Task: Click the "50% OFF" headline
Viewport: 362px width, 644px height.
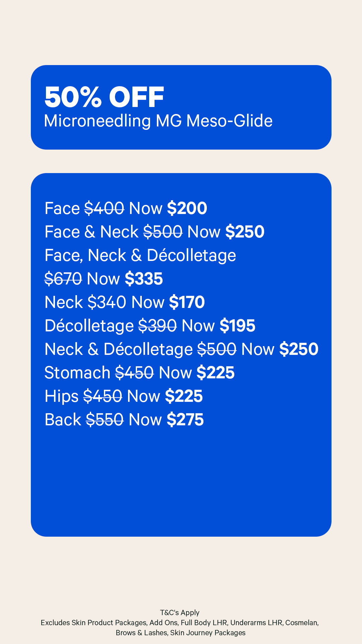Action: coord(104,97)
